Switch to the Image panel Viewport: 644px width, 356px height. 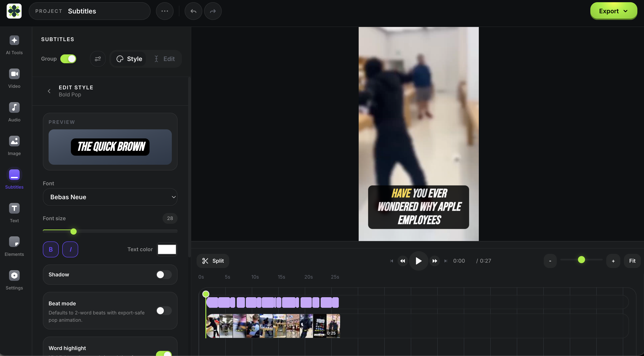click(14, 146)
